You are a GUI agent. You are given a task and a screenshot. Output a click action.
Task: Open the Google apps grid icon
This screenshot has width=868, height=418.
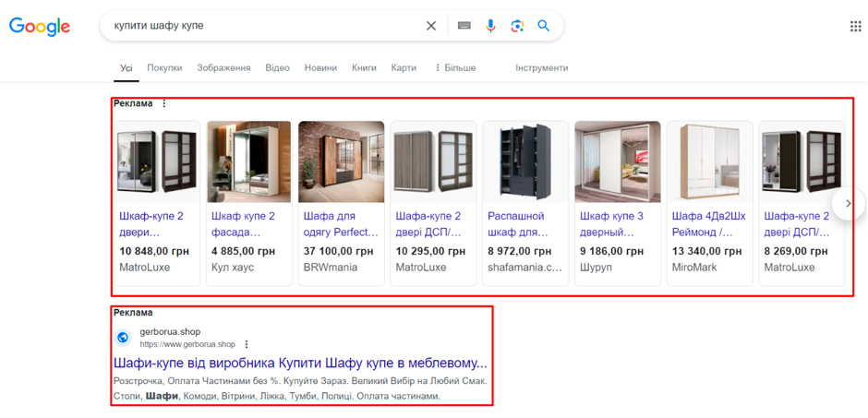point(855,27)
